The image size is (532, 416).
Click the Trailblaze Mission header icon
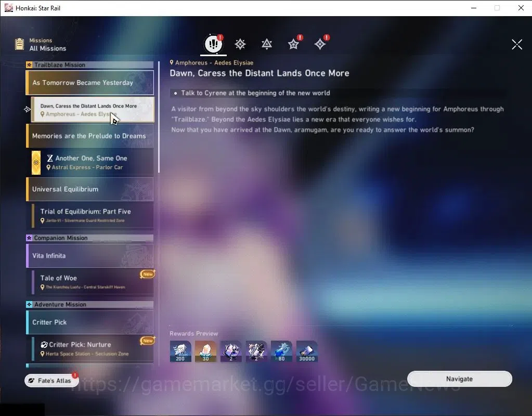coord(29,65)
